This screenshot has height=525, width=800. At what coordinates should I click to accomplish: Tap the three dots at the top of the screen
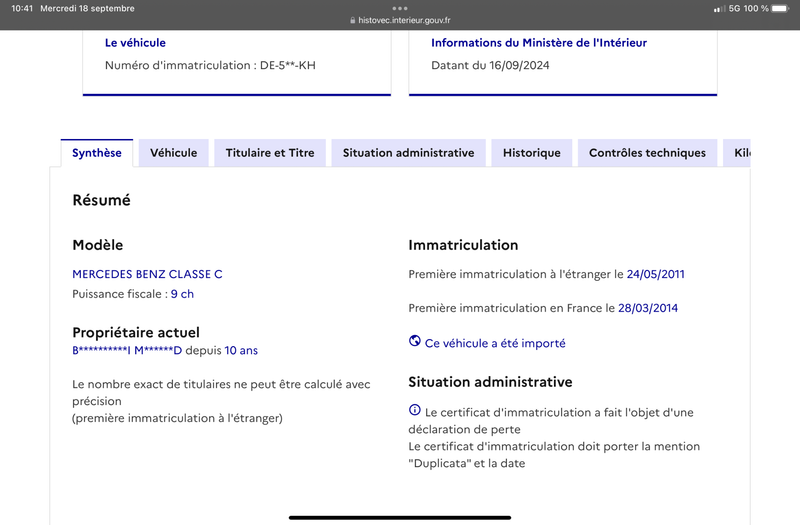click(400, 8)
